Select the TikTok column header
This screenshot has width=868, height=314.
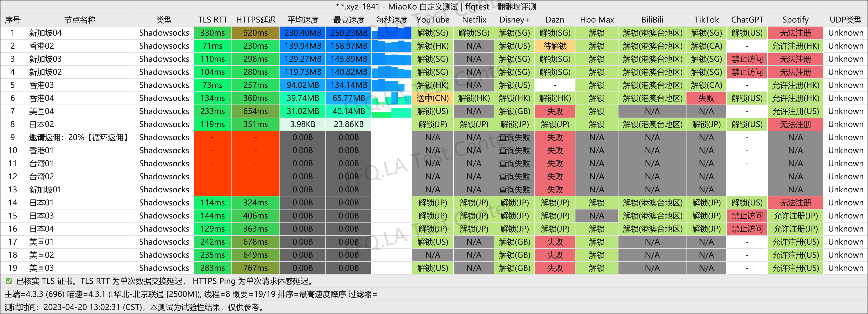pos(706,20)
